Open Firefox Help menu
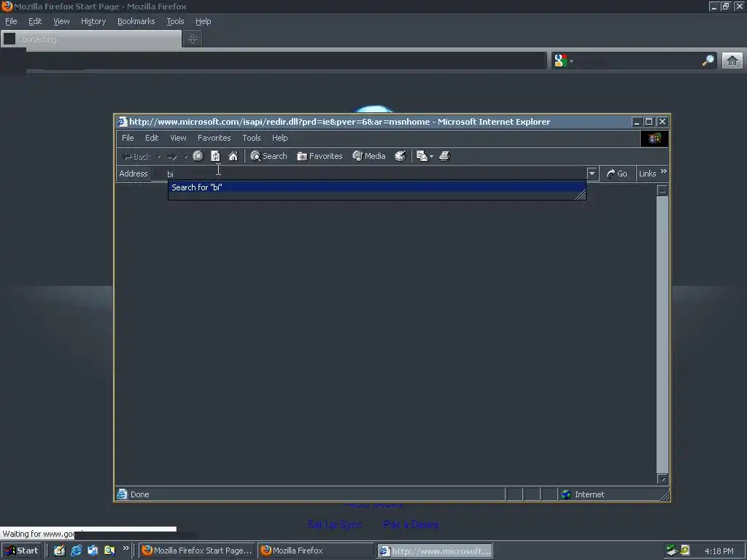The image size is (747, 560). tap(203, 21)
